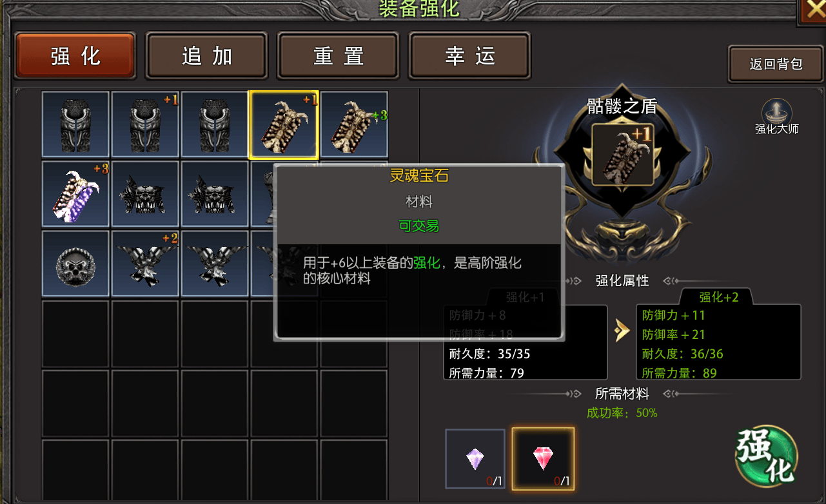Close the equipment enhancement window
The height and width of the screenshot is (504, 826).
click(x=812, y=10)
